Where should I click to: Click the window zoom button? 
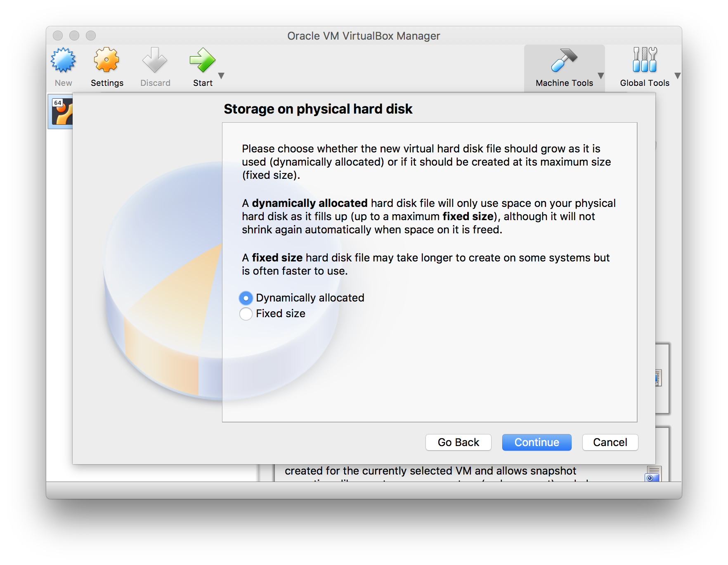91,36
